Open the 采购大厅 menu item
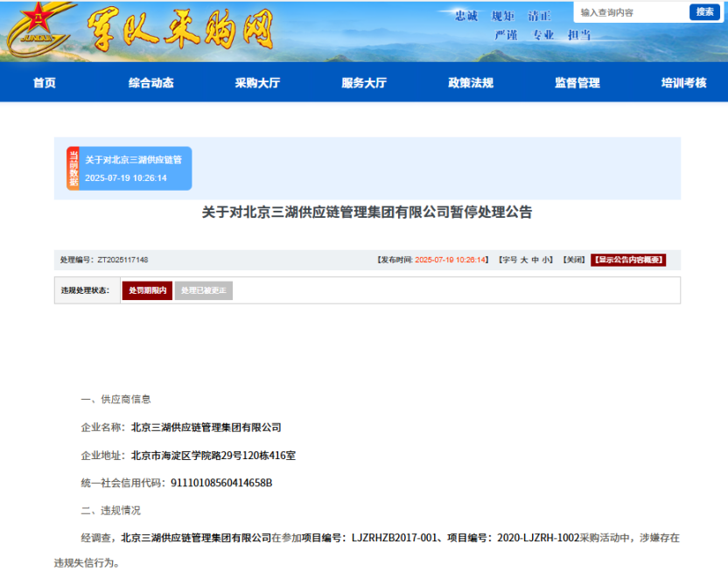The image size is (728, 579). (x=257, y=82)
